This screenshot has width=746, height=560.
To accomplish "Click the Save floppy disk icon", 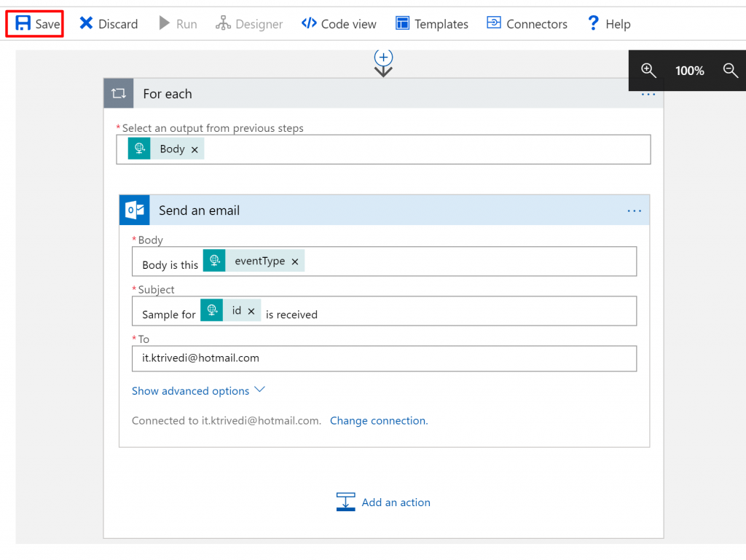I will click(23, 23).
